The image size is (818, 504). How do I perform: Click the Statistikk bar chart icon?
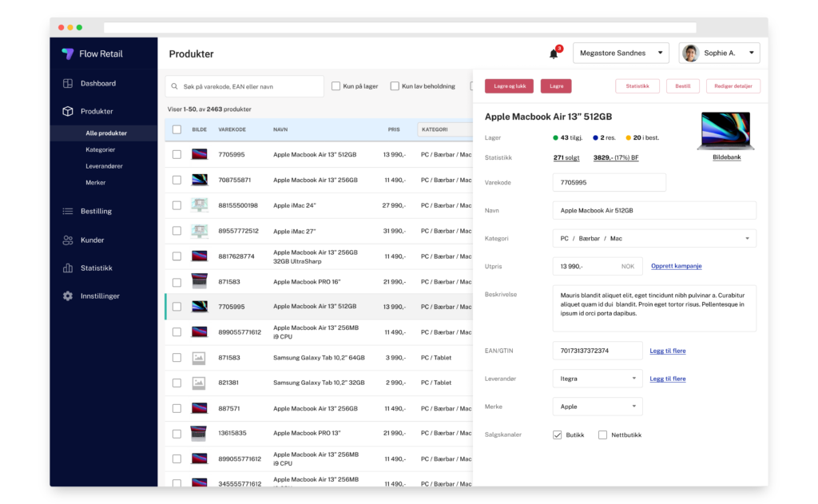68,268
